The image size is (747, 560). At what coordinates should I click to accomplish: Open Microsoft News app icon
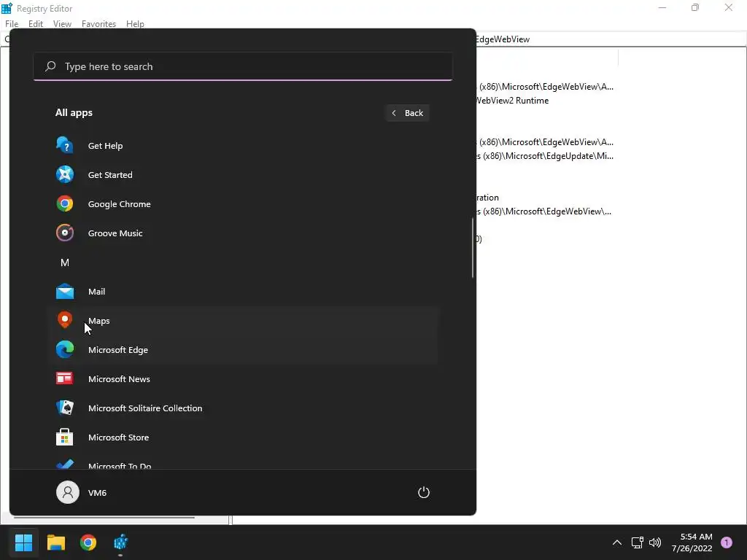(65, 378)
